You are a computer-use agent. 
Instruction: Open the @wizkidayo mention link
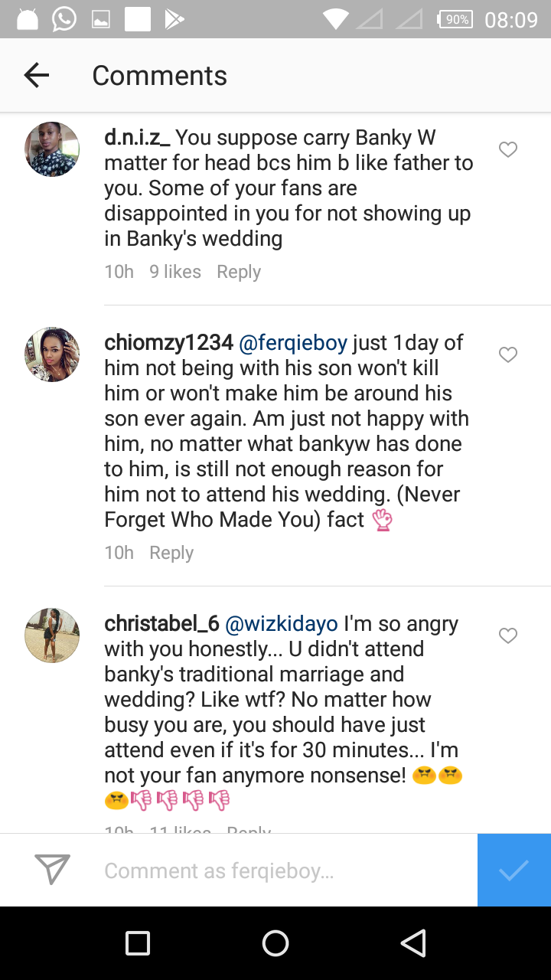282,624
